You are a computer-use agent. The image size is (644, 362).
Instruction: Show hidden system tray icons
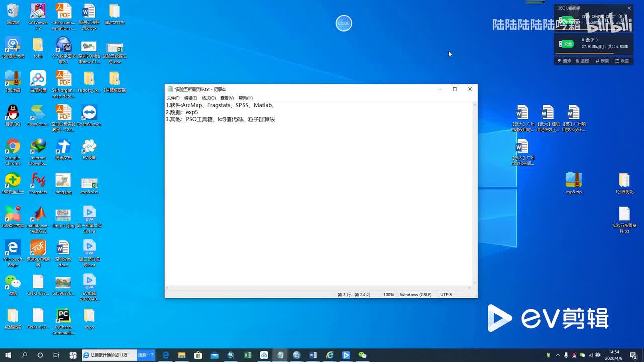click(558, 355)
